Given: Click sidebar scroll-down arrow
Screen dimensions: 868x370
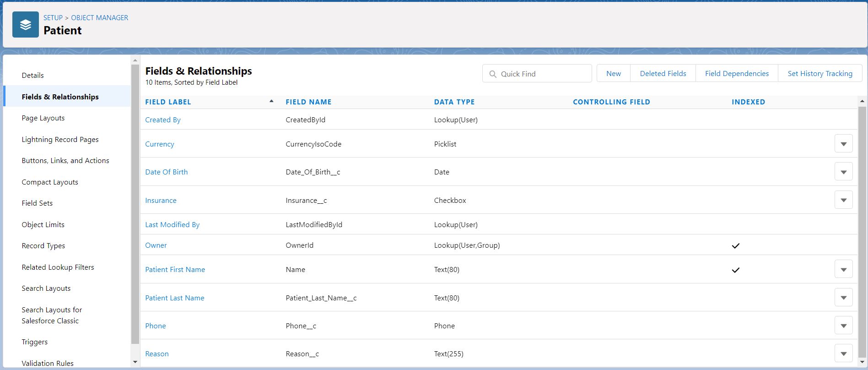Looking at the screenshot, I should (x=135, y=362).
